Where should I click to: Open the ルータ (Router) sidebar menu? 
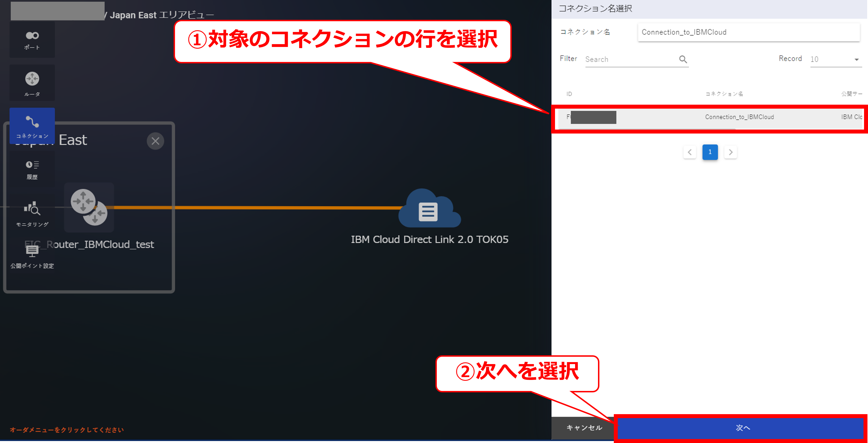[x=32, y=83]
